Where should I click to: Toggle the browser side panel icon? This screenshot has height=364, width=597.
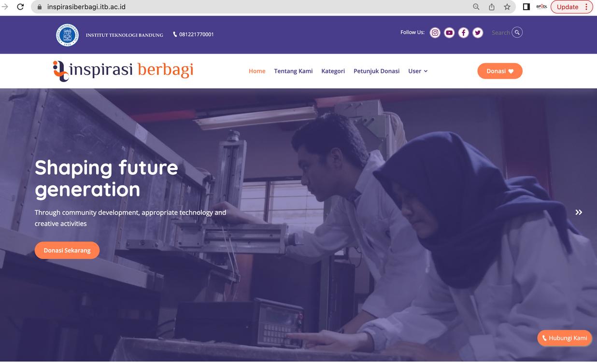526,7
